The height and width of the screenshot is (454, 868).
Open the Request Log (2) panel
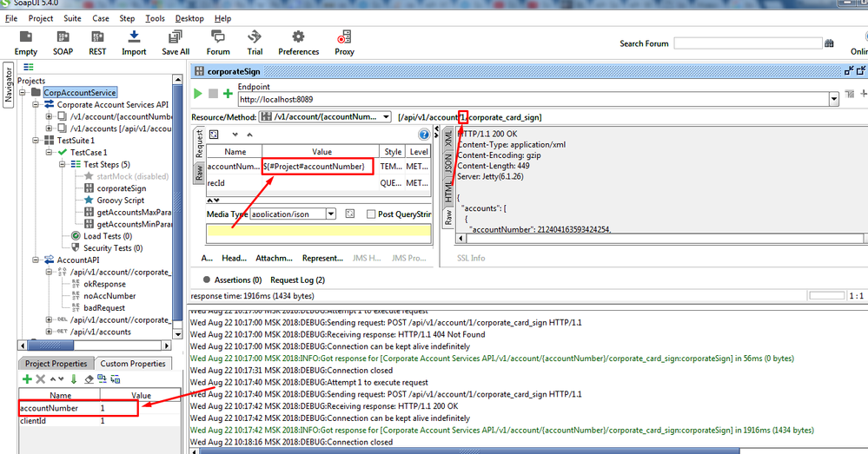point(297,280)
